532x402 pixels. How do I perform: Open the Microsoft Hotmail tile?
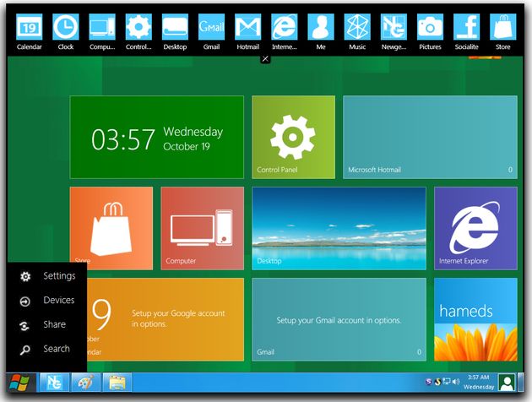point(430,137)
